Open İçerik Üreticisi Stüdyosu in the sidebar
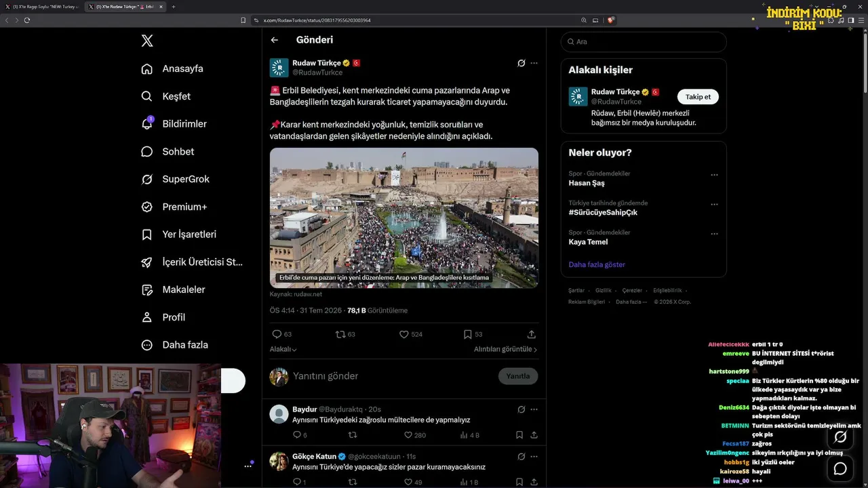This screenshot has height=488, width=868. (x=191, y=262)
